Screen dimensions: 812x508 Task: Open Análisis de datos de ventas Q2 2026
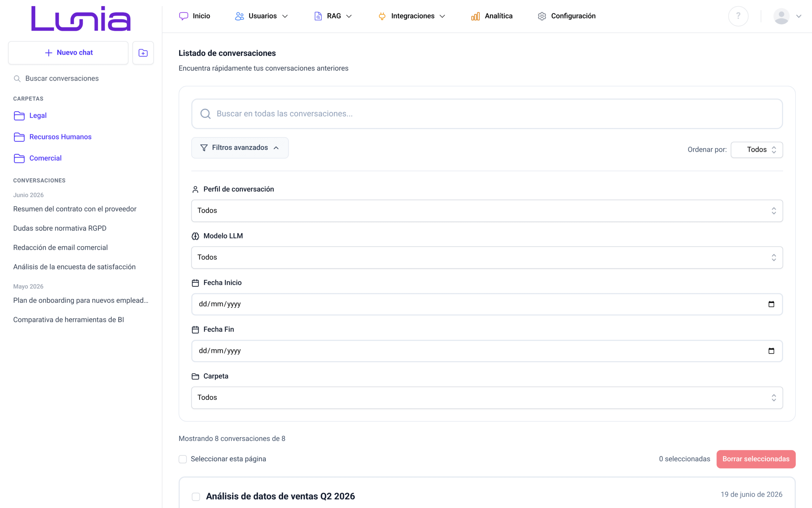point(280,497)
